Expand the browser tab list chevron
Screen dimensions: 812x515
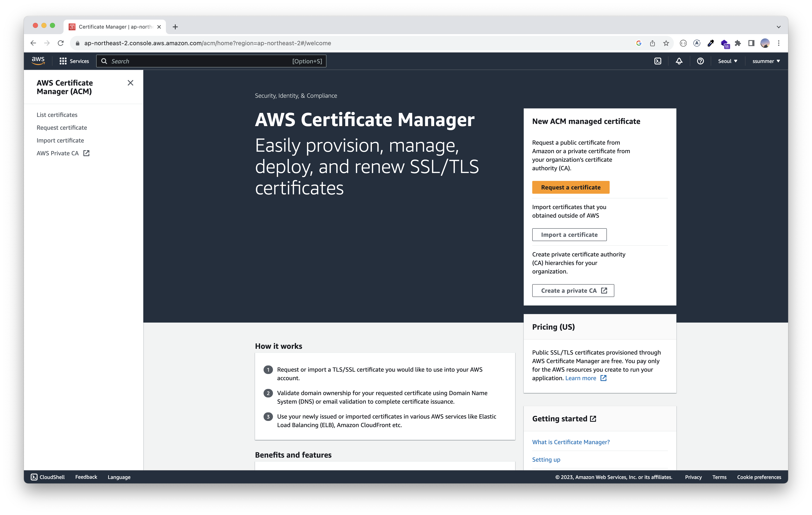(779, 27)
